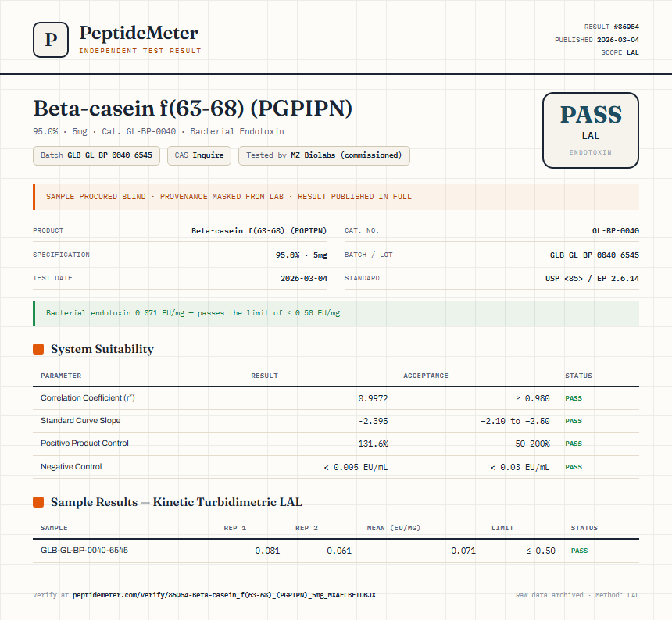Select the Batch / Lot value GLB-GL-BP-0040-6545
This screenshot has height=620, width=672.
point(595,255)
